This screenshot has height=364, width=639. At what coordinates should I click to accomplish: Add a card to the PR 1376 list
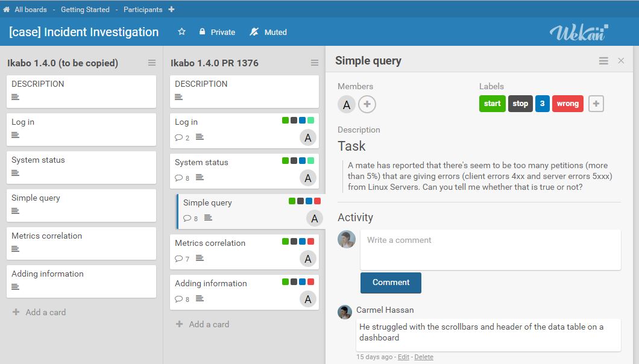[203, 324]
